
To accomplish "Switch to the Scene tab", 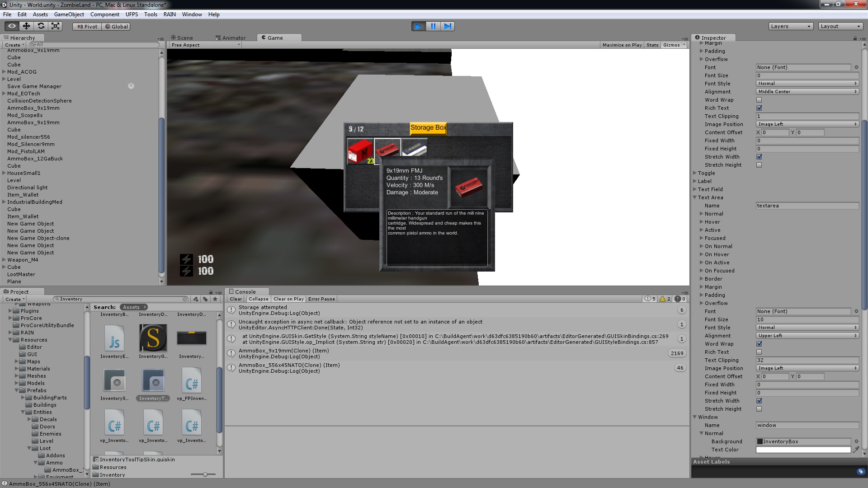I will point(182,38).
